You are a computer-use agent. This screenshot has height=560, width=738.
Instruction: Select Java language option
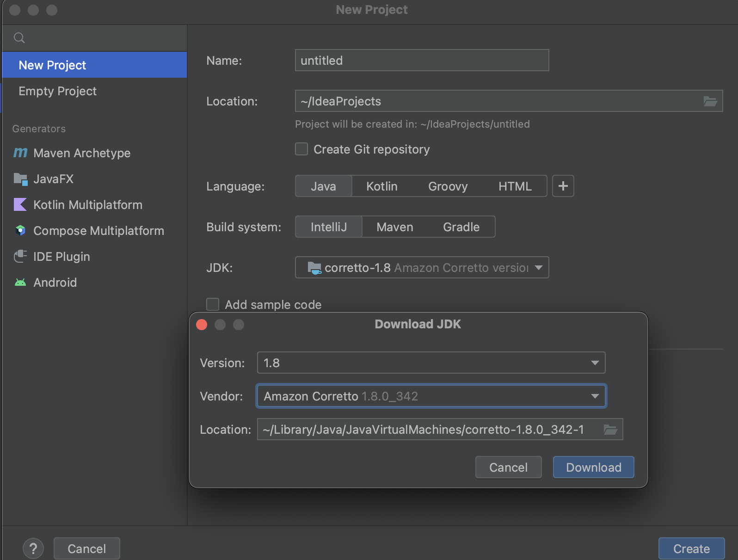(323, 186)
